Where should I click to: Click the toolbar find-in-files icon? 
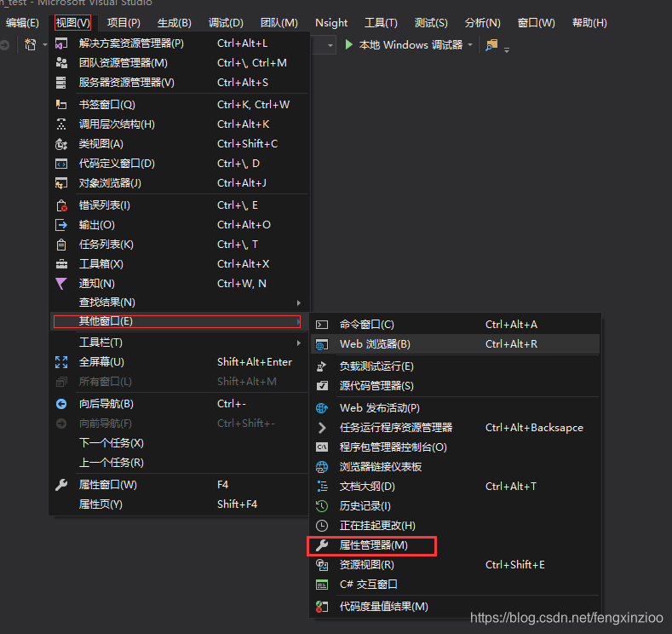coord(491,44)
